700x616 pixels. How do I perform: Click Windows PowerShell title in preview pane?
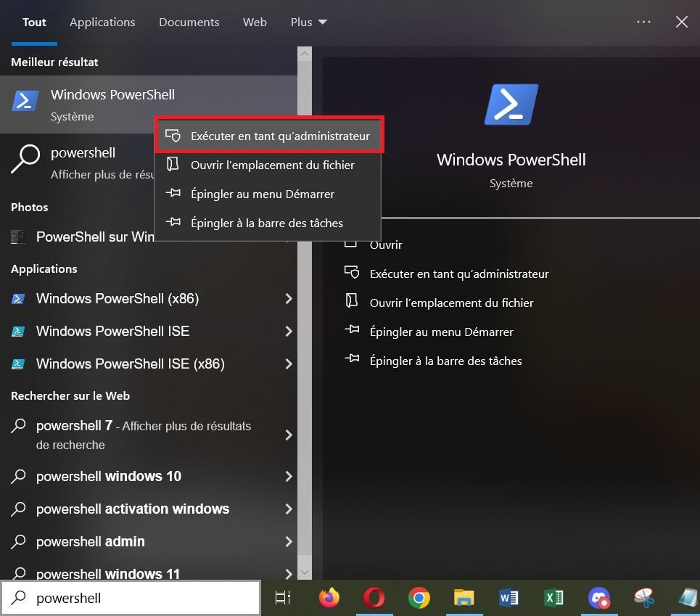pyautogui.click(x=511, y=160)
